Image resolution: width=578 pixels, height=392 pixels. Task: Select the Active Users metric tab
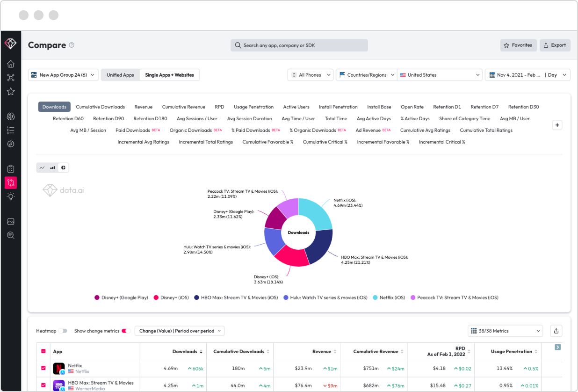pyautogui.click(x=296, y=107)
